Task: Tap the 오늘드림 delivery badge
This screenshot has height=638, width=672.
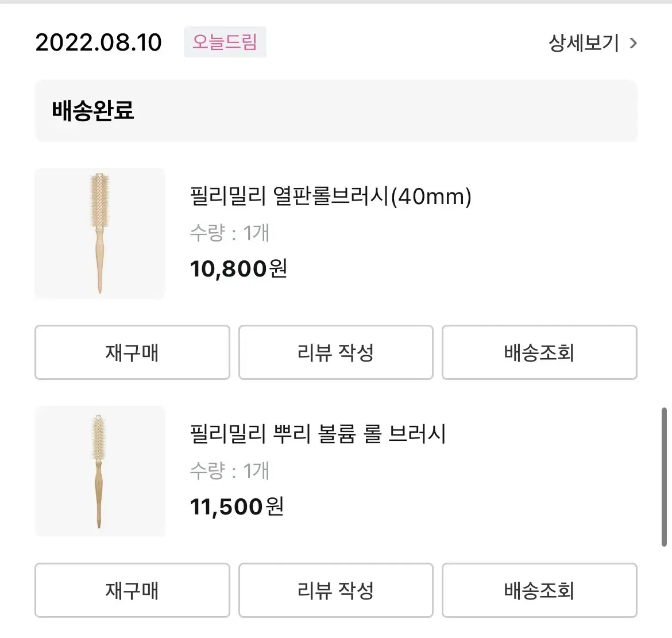Action: coord(225,42)
